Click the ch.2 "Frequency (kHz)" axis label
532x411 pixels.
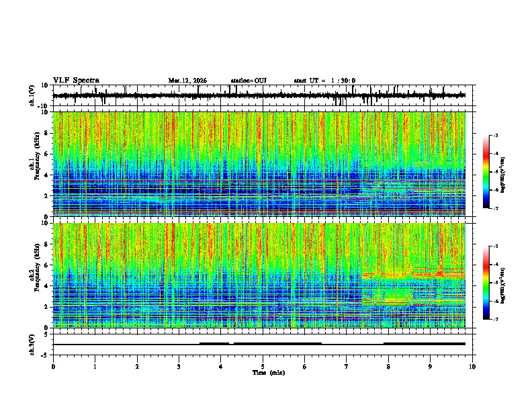(37, 267)
